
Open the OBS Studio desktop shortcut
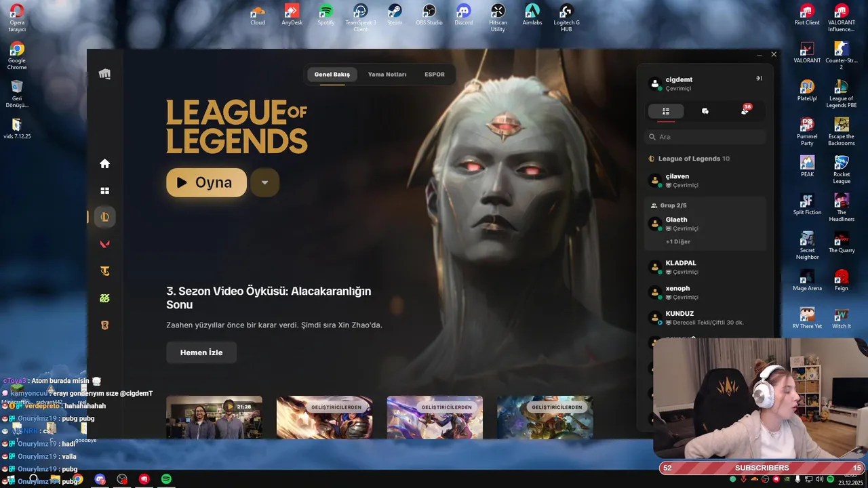429,15
